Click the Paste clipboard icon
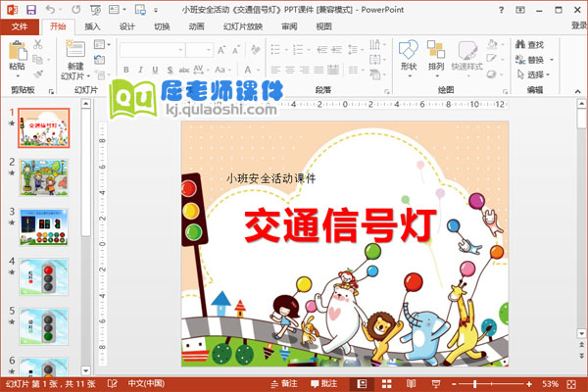588x392 pixels. tap(18, 50)
